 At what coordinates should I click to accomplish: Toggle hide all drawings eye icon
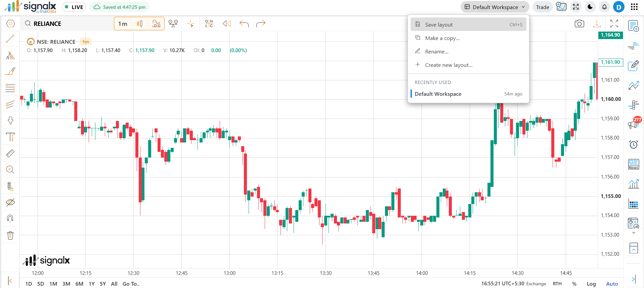coord(10,202)
